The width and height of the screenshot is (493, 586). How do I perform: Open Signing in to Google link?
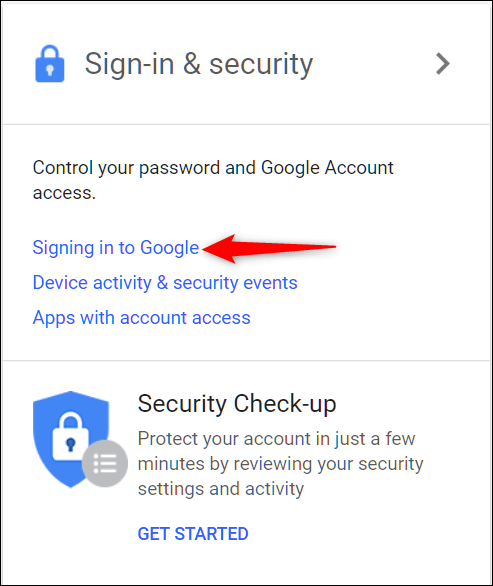(115, 247)
